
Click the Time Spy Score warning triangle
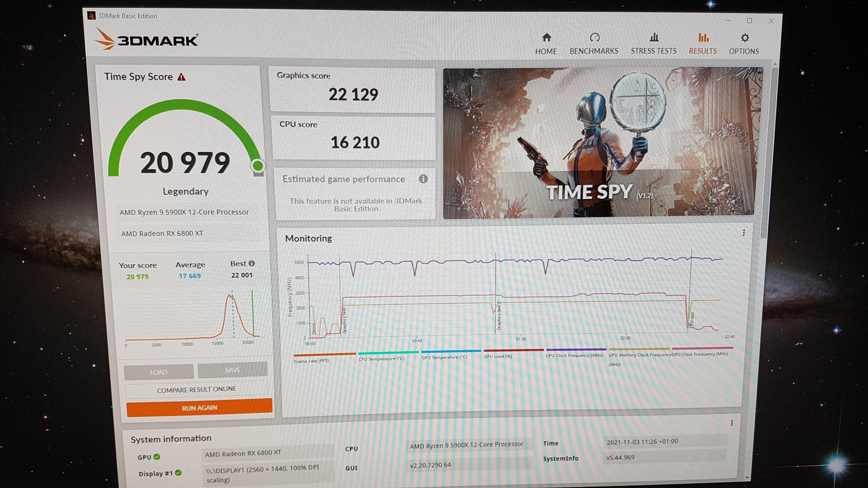[182, 77]
